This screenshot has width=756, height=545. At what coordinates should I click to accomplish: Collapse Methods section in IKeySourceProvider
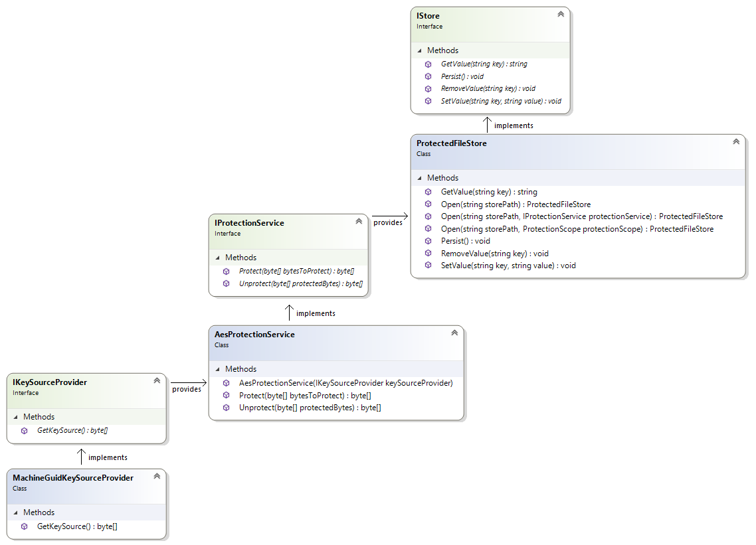point(16,417)
